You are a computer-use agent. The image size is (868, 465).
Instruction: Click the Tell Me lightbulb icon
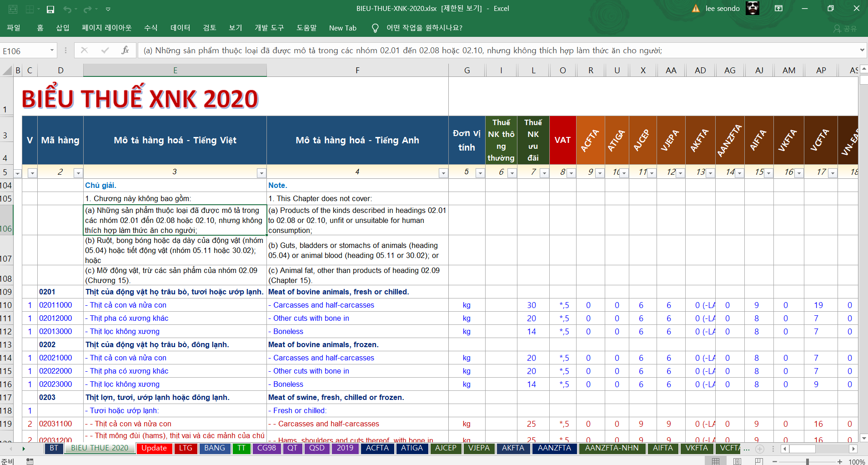pos(375,28)
